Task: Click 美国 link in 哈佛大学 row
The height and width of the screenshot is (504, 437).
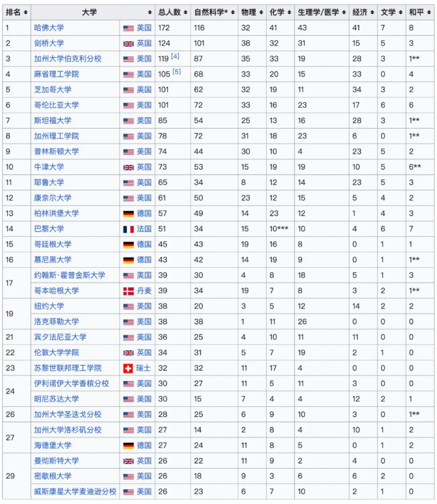Action: [144, 28]
